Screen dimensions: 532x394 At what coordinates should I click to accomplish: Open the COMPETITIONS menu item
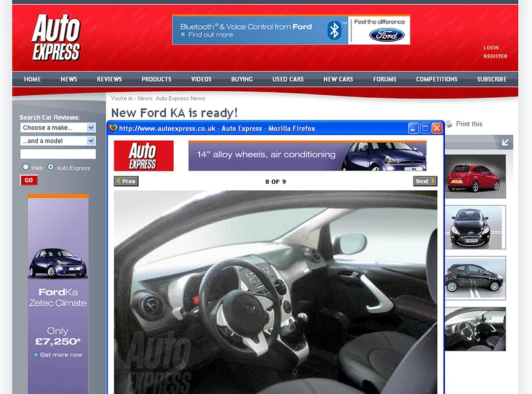437,79
